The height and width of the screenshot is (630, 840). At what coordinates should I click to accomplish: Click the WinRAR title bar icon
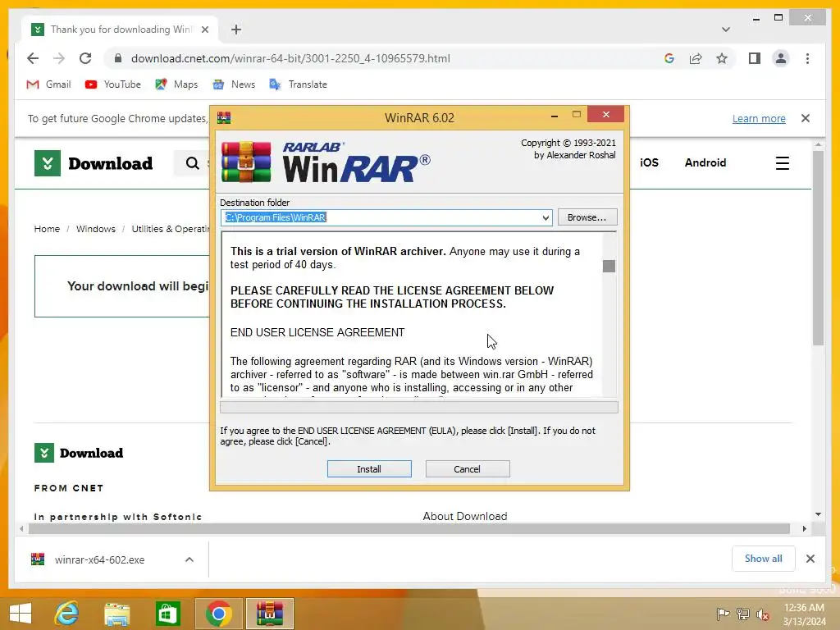(x=224, y=117)
